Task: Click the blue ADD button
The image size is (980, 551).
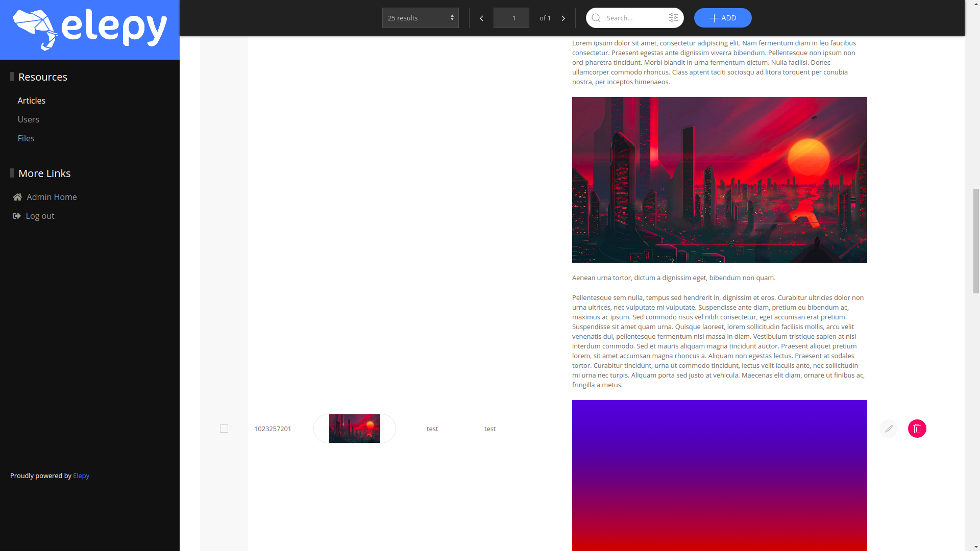Action: pos(722,18)
